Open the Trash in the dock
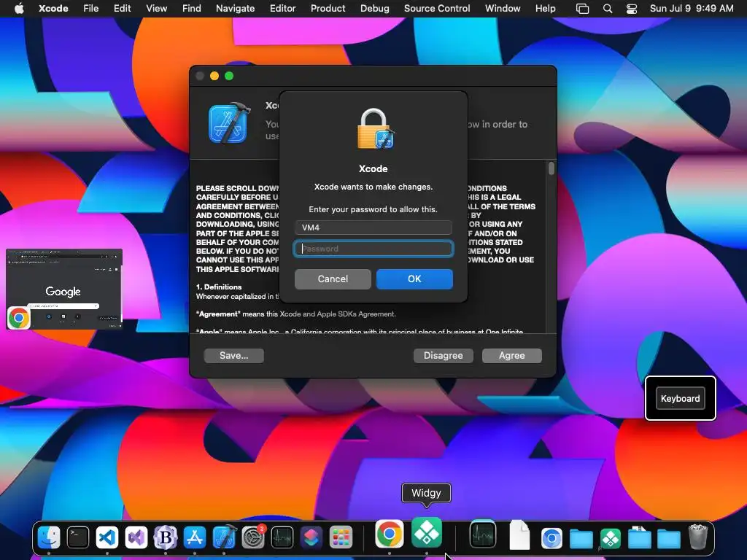 pyautogui.click(x=698, y=537)
